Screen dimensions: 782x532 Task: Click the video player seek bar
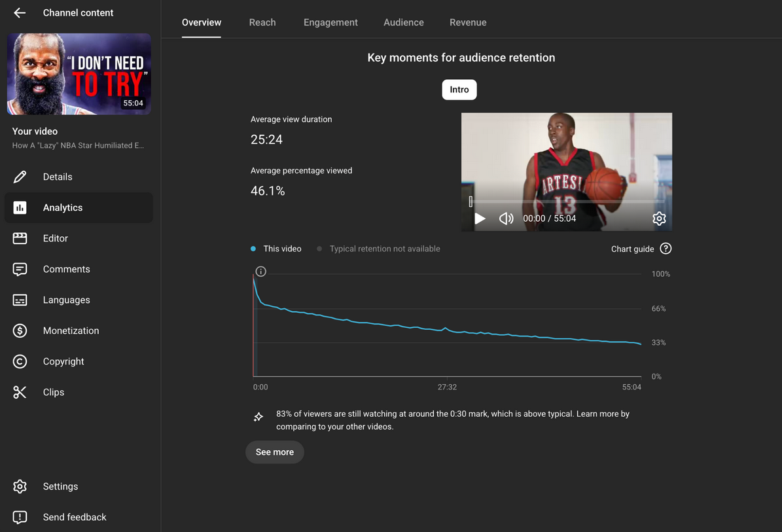click(567, 202)
